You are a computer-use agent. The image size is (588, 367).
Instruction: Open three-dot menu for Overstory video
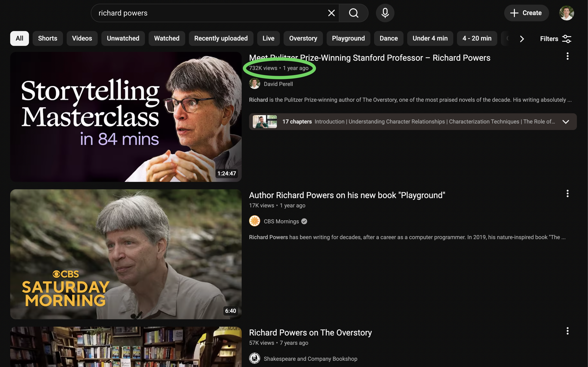567,331
